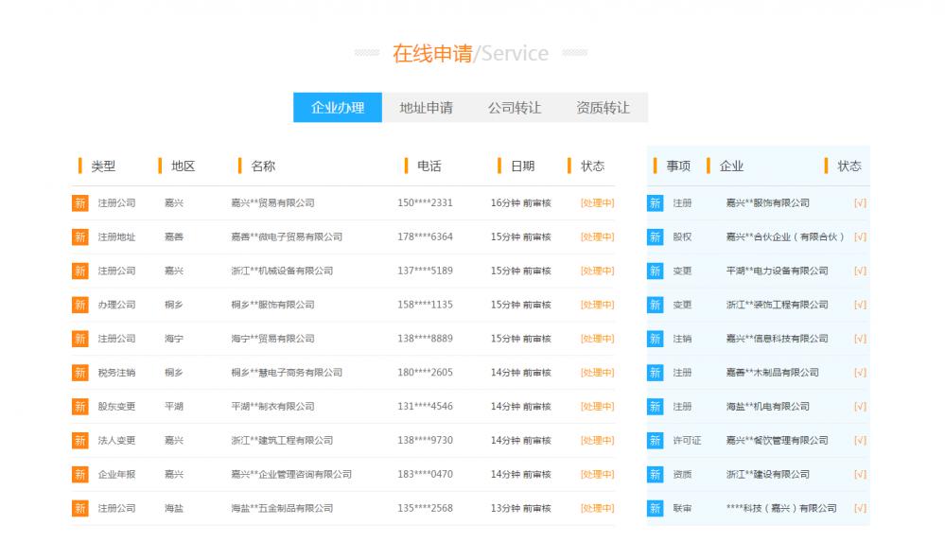The image size is (945, 560).
Task: Select the 企业办理 tab
Action: tap(337, 107)
